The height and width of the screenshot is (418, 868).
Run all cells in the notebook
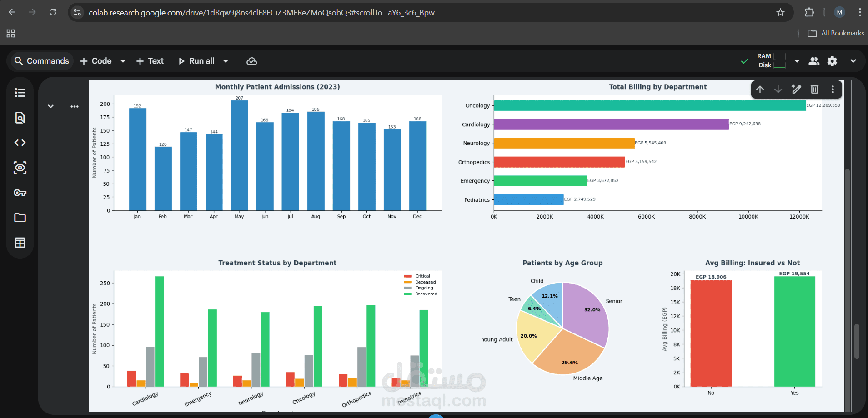coord(197,60)
